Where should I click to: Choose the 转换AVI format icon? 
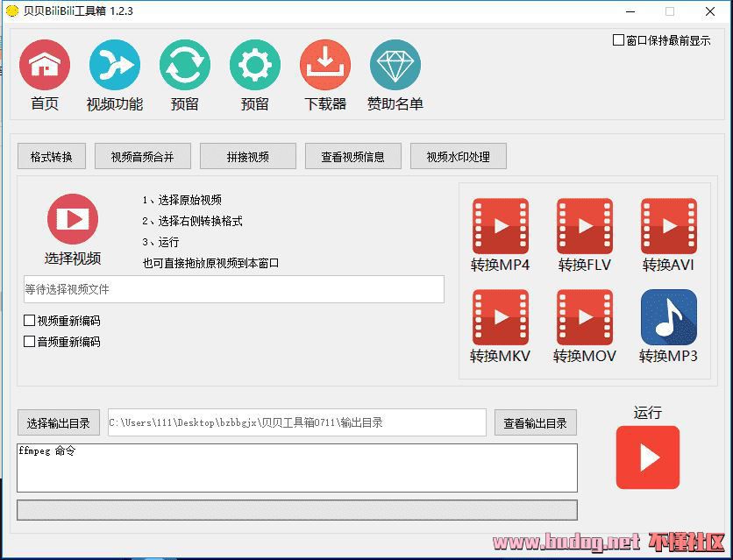click(x=669, y=226)
